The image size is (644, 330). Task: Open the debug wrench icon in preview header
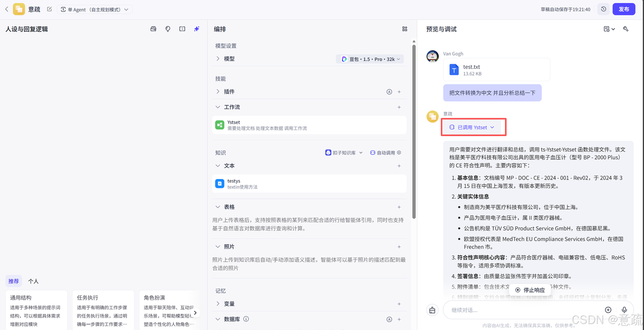click(x=626, y=29)
